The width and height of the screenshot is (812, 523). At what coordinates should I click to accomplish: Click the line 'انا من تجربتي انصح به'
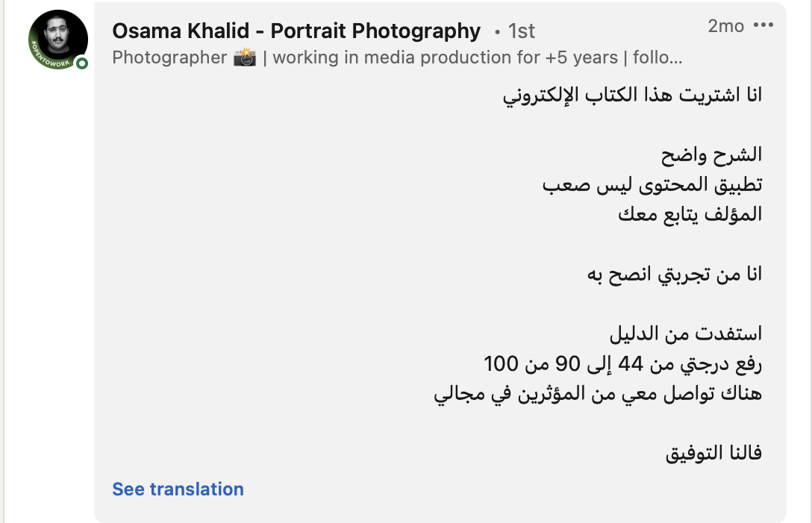click(x=675, y=275)
